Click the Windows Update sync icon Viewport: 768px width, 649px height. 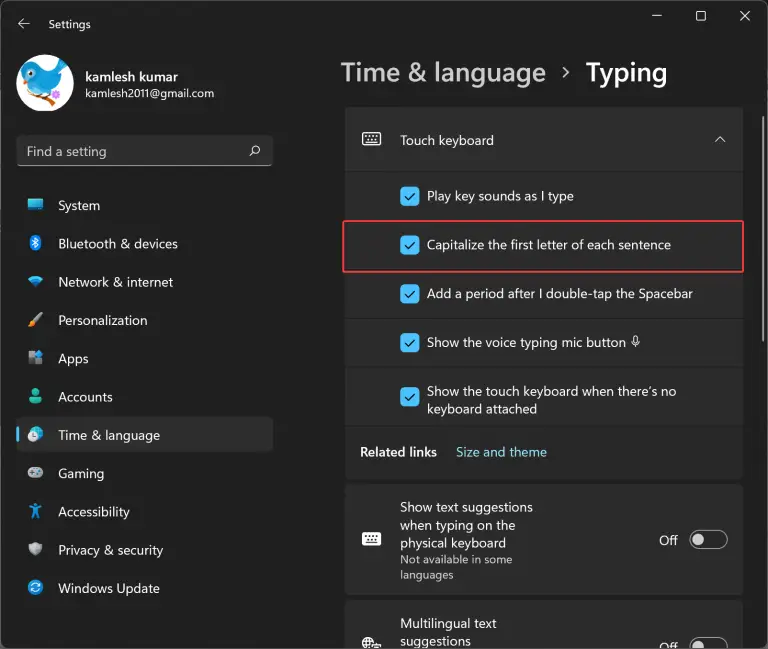point(35,587)
